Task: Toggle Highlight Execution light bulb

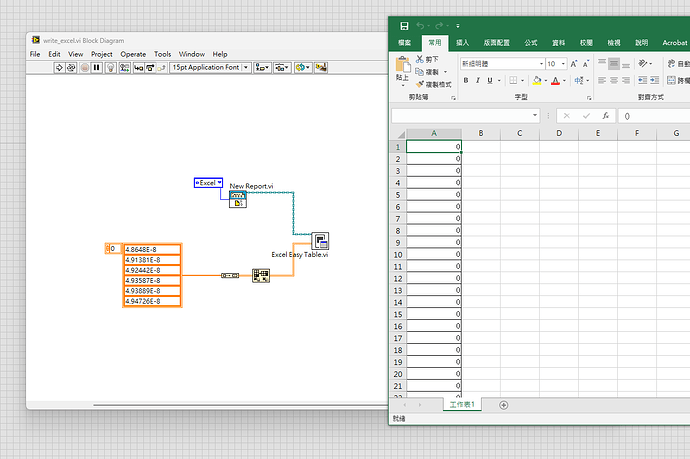Action: (111, 67)
